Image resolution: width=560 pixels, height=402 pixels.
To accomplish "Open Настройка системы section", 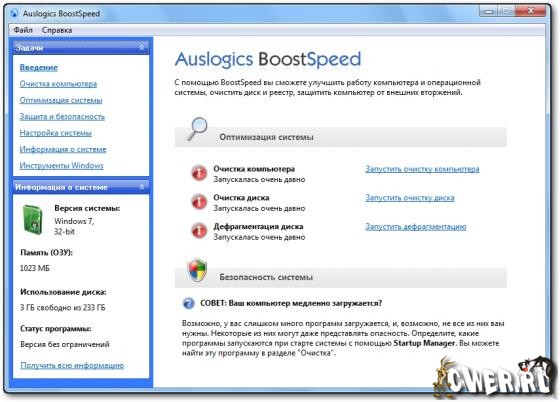I will click(56, 133).
